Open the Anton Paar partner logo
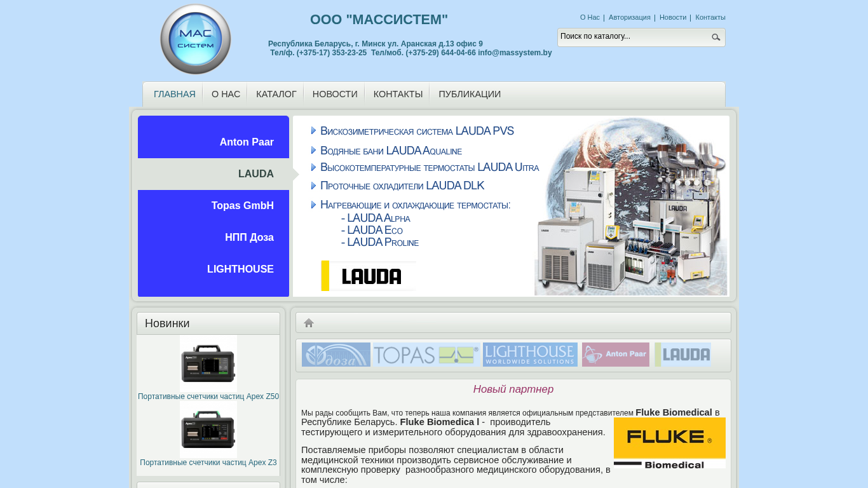The width and height of the screenshot is (868, 488). (616, 355)
